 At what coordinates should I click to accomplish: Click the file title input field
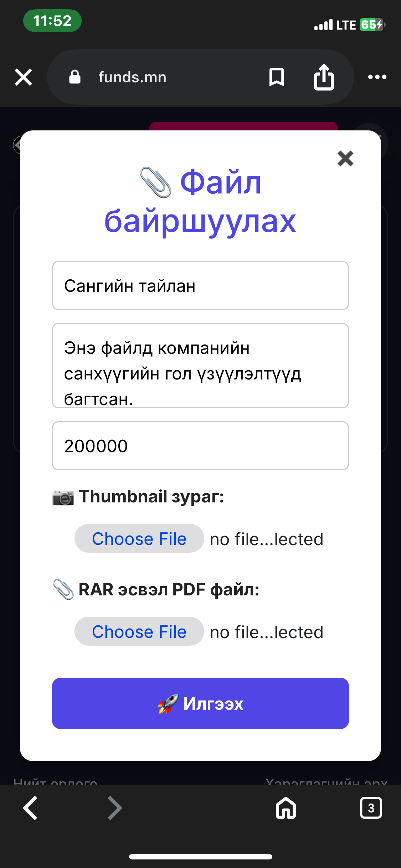(200, 285)
